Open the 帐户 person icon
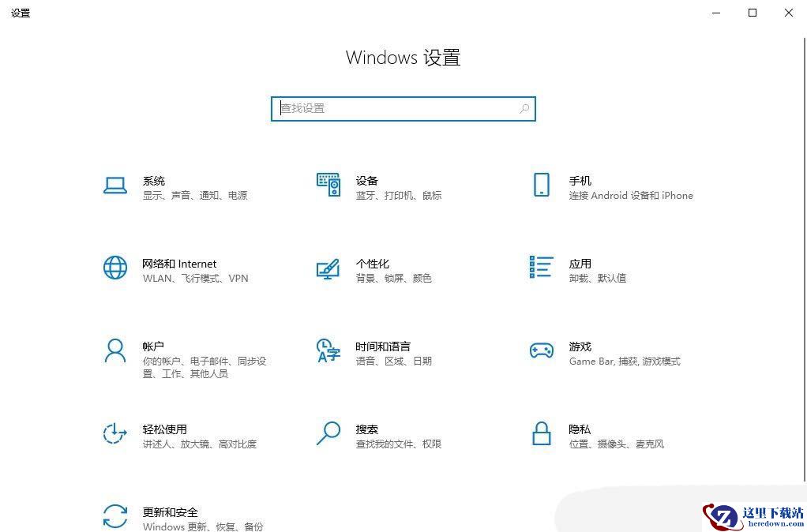The image size is (807, 532). (114, 350)
